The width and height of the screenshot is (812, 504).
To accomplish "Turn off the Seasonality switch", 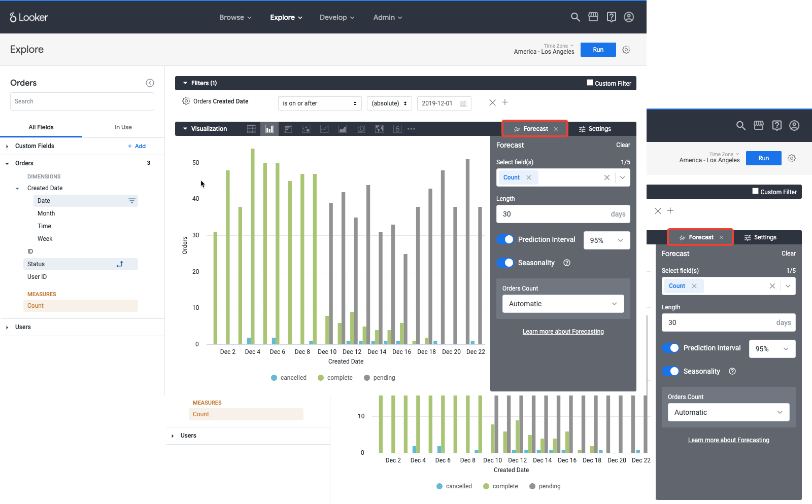I will (505, 263).
